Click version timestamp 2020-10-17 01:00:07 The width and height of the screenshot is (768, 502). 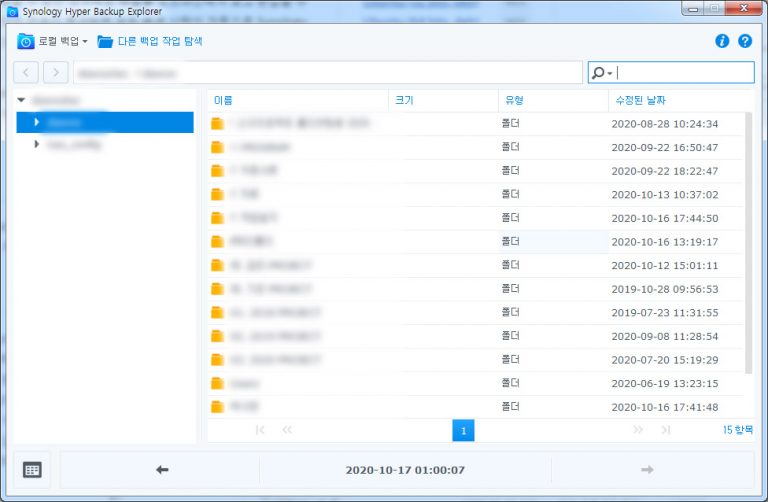405,470
